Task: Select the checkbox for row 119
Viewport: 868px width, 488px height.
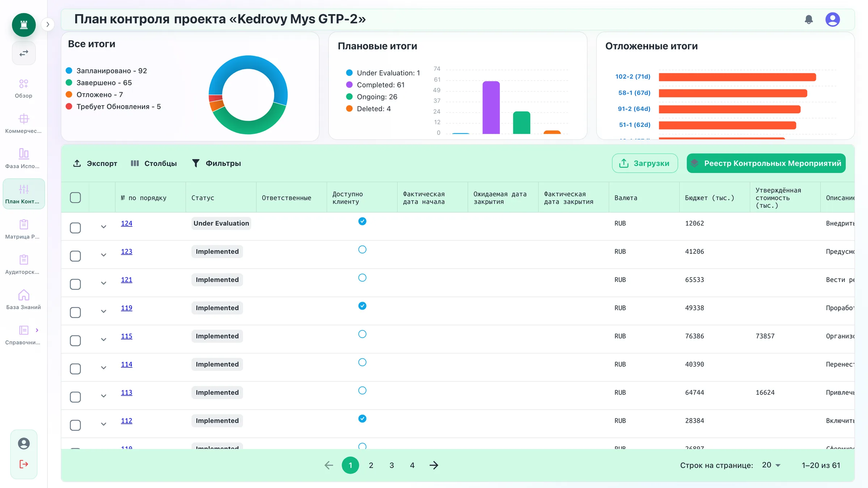Action: pyautogui.click(x=75, y=312)
